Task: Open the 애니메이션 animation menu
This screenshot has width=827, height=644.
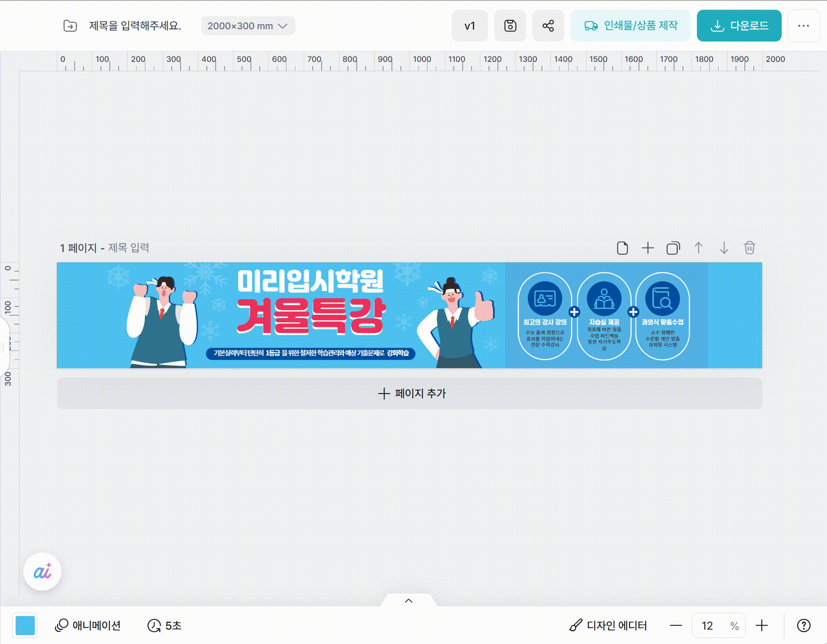Action: click(x=88, y=625)
